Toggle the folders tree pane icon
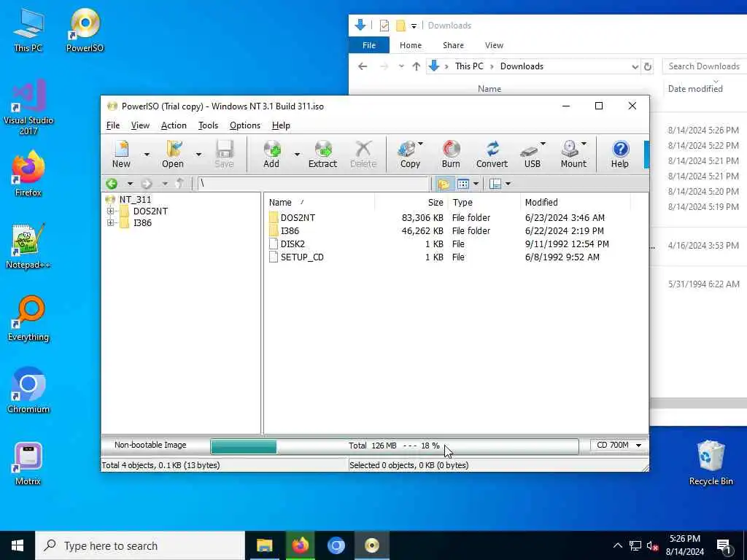This screenshot has width=747, height=560. 444,183
